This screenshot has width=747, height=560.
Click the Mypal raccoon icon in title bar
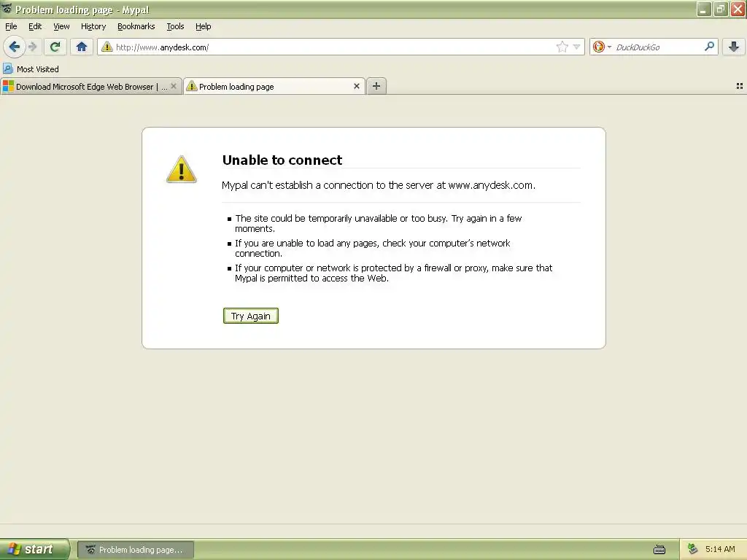[x=7, y=9]
